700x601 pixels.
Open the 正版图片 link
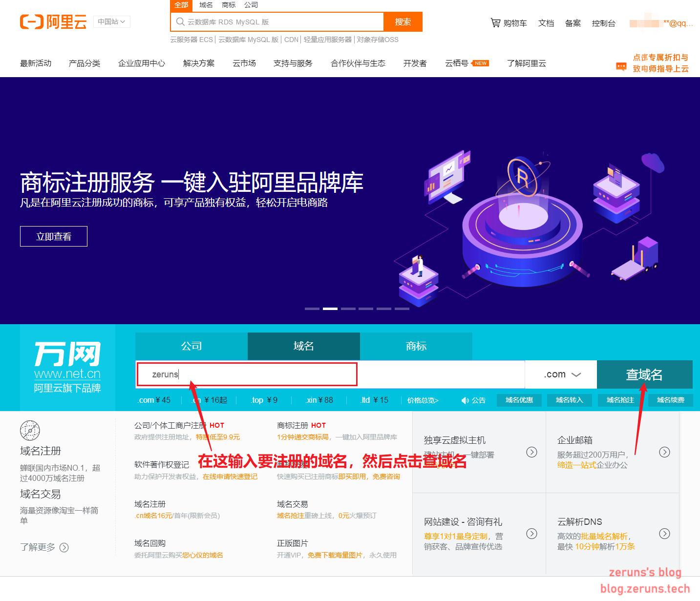point(293,543)
